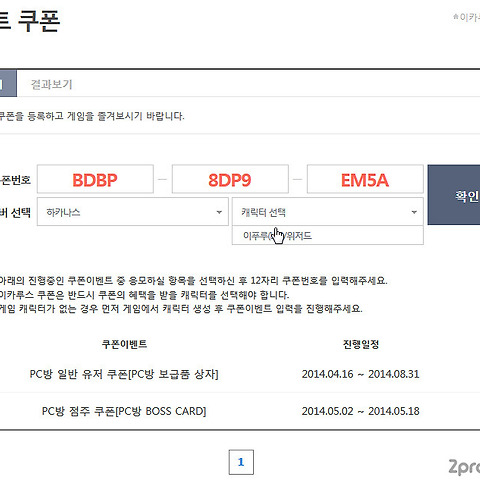
Task: Select PC방 일반 유저 쿠폰 event row
Action: [124, 374]
